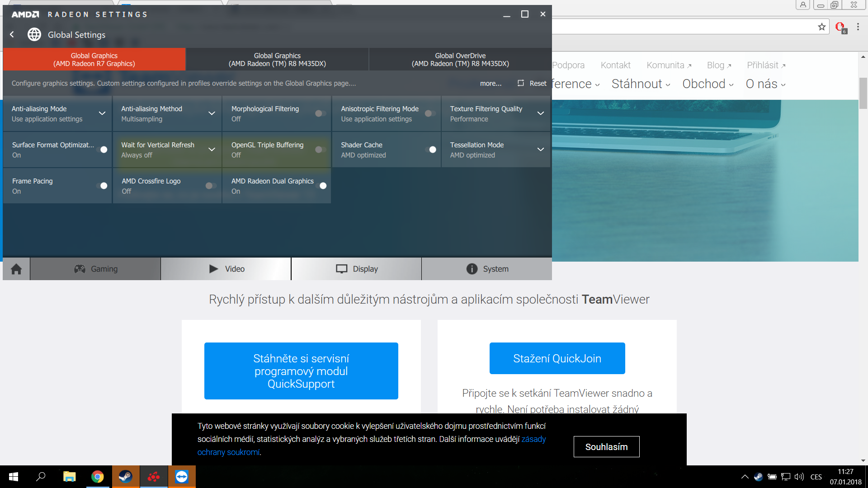Open zásady ochrany soukromí link
Image resolution: width=868 pixels, height=488 pixels.
point(533,439)
